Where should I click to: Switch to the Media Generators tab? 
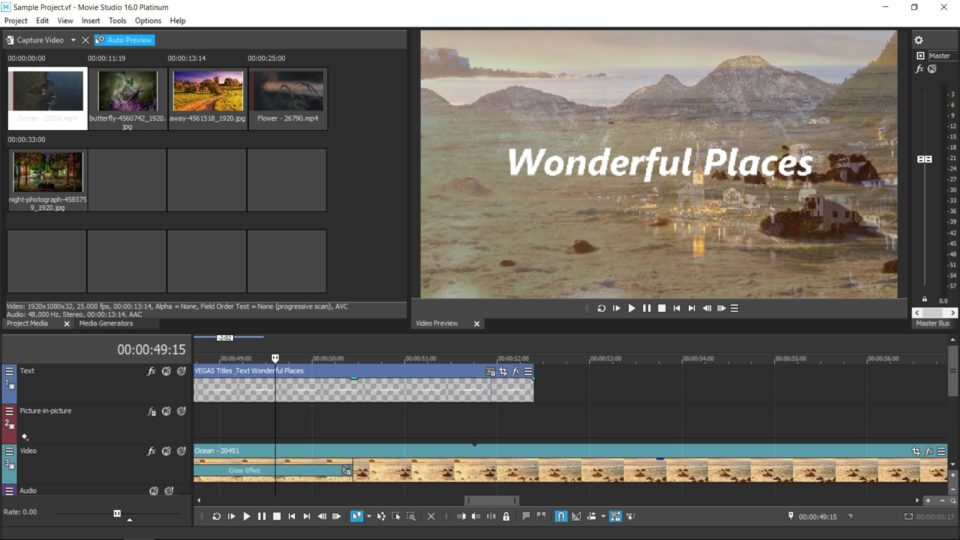coord(106,323)
